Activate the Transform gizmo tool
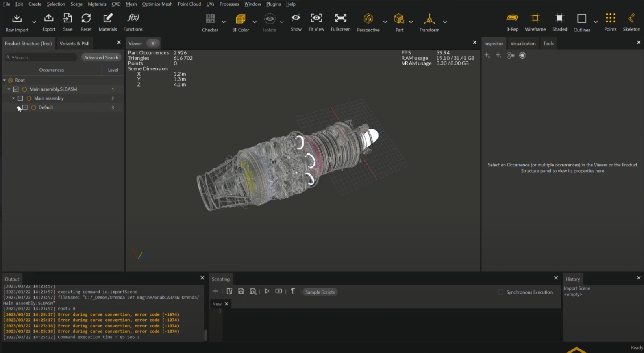The height and width of the screenshot is (353, 644). tap(429, 19)
